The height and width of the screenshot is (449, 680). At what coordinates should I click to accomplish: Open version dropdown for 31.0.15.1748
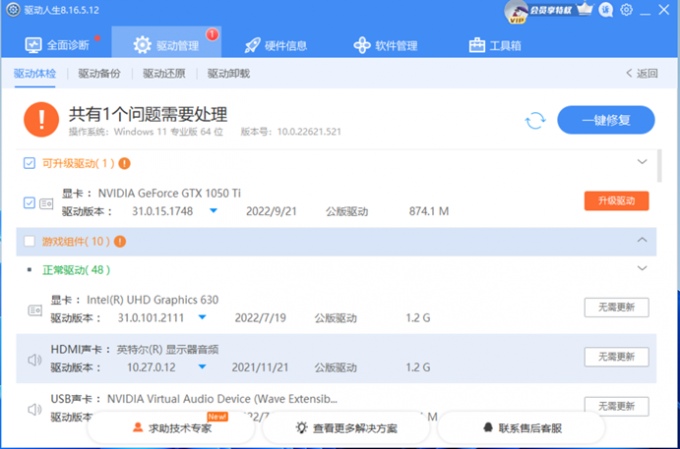(x=213, y=211)
